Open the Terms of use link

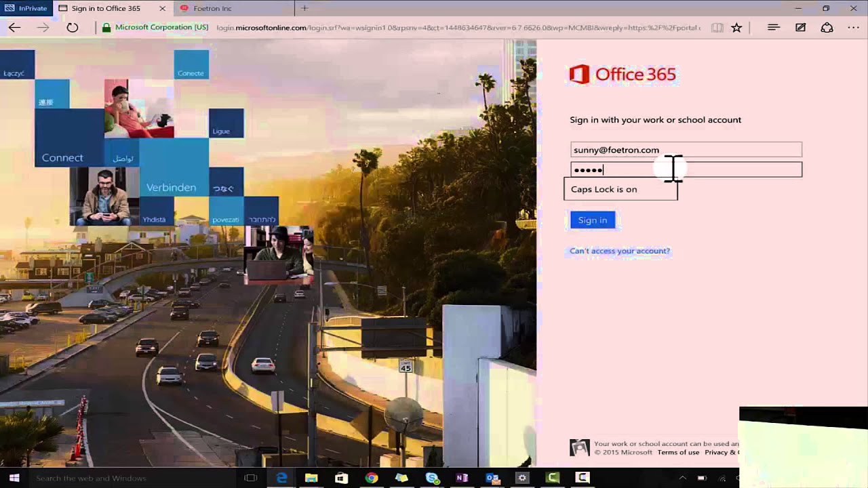tap(678, 452)
